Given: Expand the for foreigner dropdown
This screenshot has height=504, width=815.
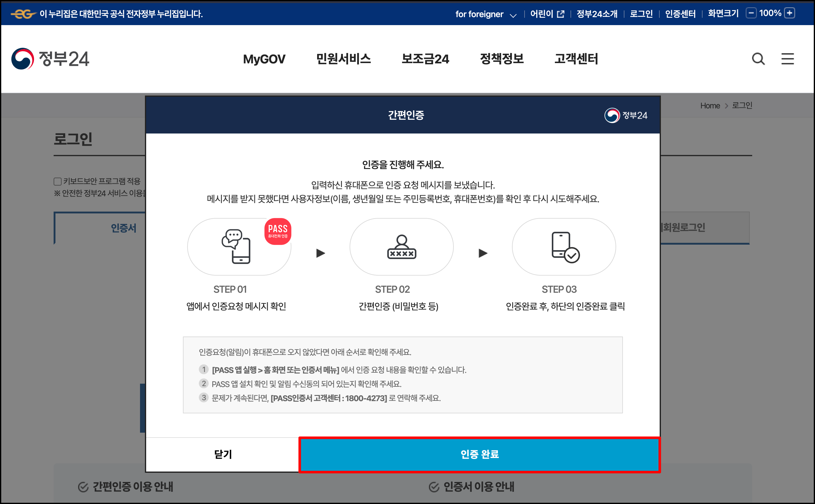Looking at the screenshot, I should pyautogui.click(x=486, y=14).
